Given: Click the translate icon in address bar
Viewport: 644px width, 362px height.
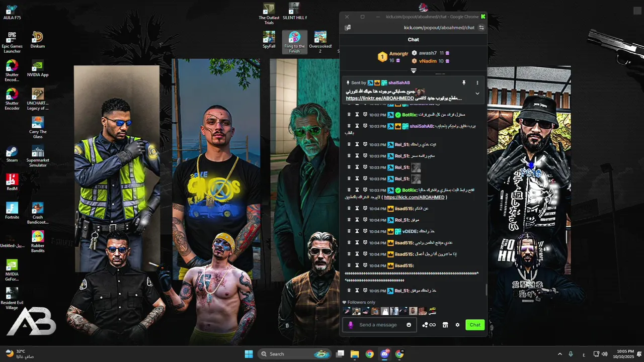Looking at the screenshot, I should coord(348,28).
